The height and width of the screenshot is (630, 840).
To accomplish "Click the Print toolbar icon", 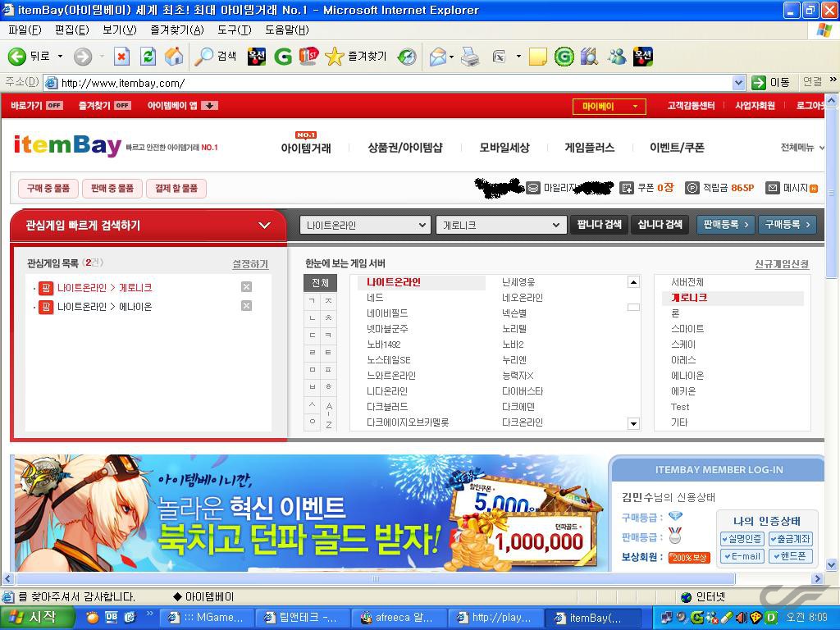I will pos(470,57).
